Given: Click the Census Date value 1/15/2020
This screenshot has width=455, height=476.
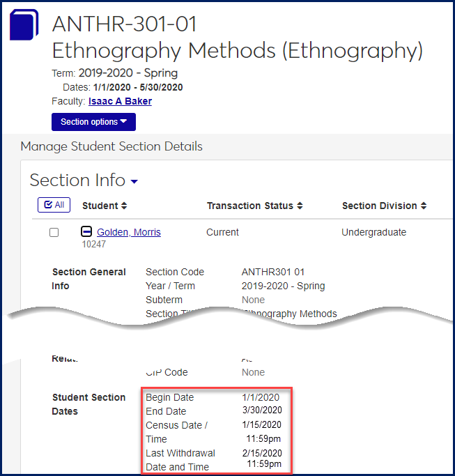Looking at the screenshot, I should [261, 424].
